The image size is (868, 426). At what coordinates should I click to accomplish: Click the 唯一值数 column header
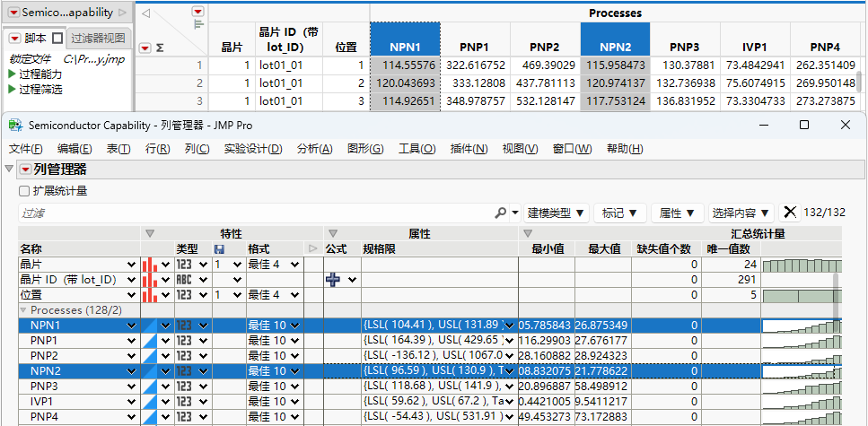732,249
